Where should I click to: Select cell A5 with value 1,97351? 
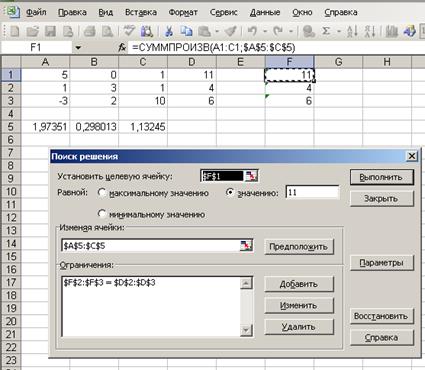(x=45, y=127)
